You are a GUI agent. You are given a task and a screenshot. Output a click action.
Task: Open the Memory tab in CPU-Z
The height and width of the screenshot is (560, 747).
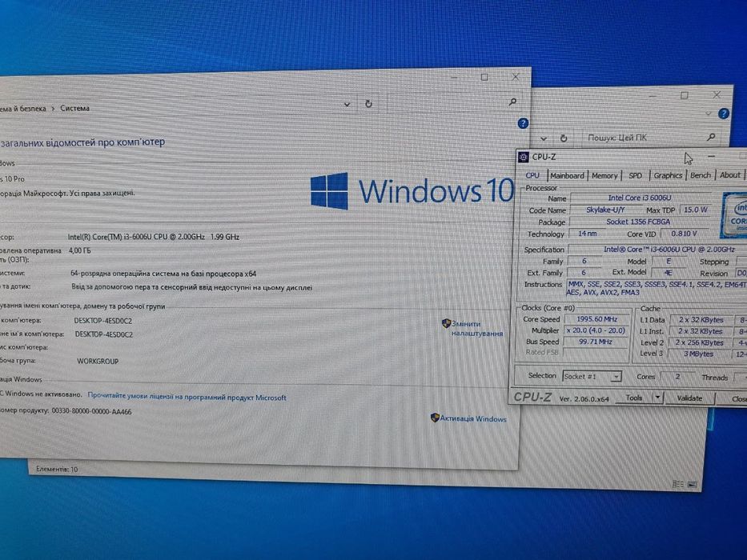click(x=604, y=176)
